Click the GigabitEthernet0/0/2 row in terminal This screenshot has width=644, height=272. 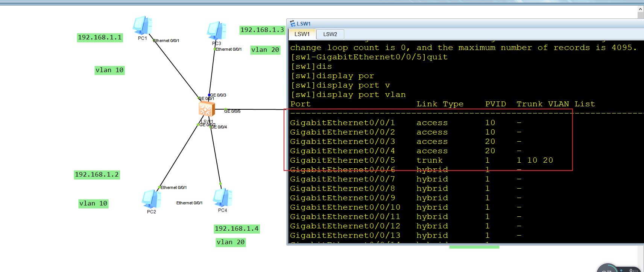pyautogui.click(x=406, y=132)
